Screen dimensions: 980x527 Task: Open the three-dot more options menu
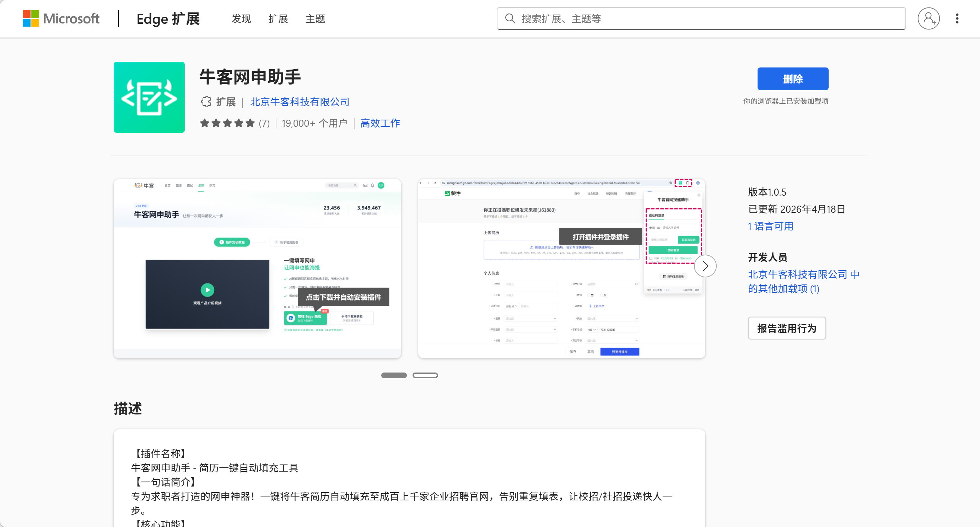pyautogui.click(x=957, y=18)
